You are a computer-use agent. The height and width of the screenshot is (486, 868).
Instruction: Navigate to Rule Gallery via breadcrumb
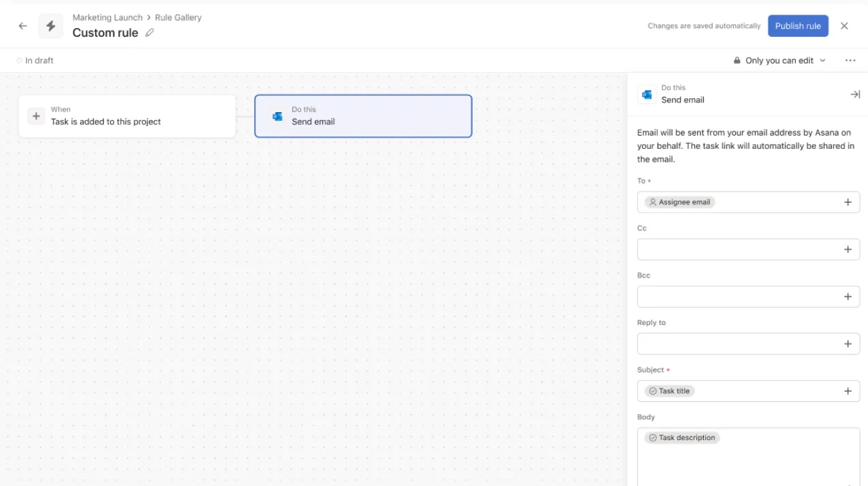click(x=177, y=17)
